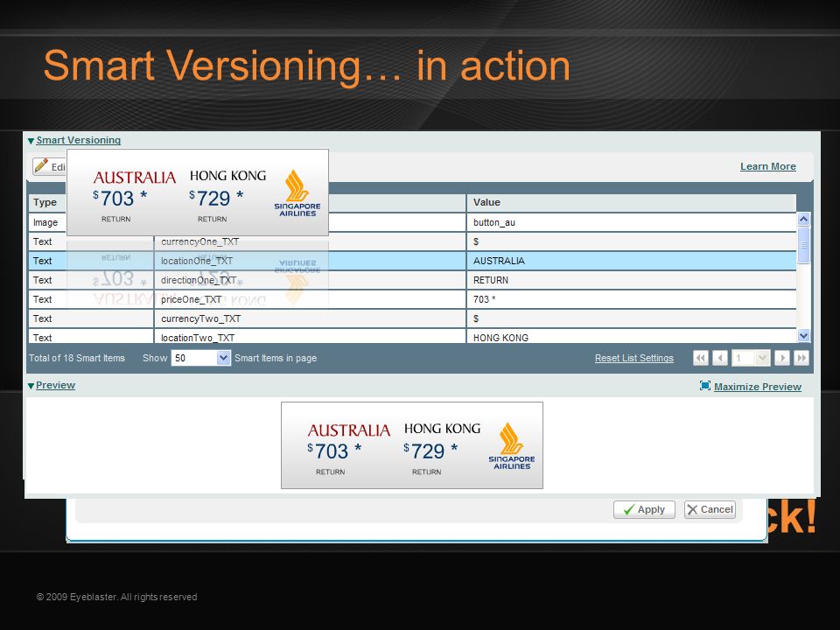Select the button_au value cell
Screen dimensions: 840x630
tap(631, 222)
